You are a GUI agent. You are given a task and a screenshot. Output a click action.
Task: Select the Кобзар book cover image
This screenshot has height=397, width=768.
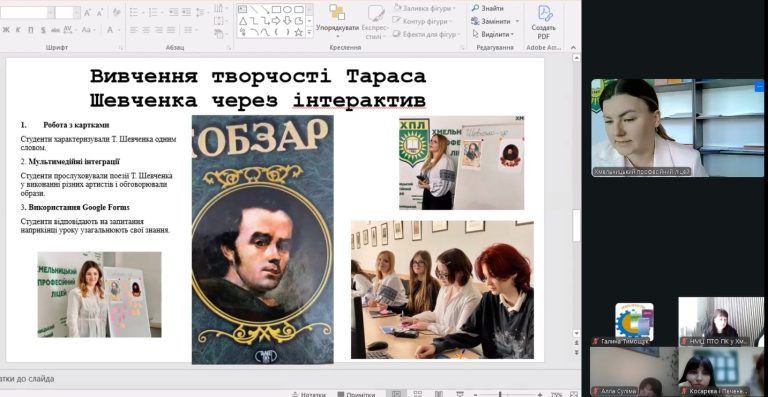click(263, 240)
